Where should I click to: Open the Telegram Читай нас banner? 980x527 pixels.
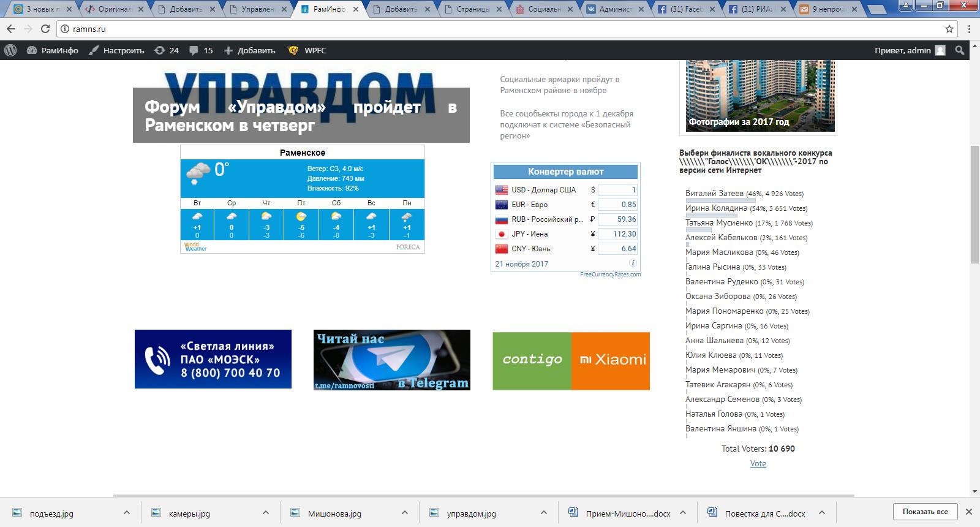pyautogui.click(x=392, y=360)
